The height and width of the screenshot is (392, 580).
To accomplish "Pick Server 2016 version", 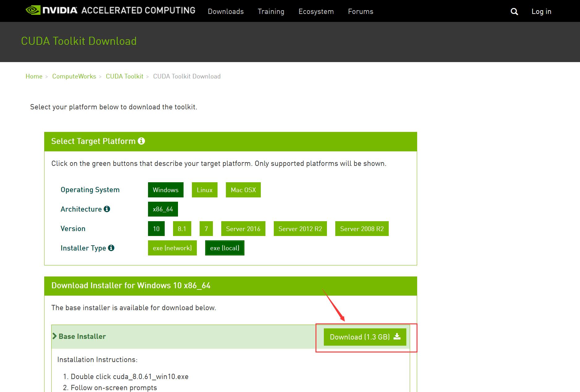I will tap(243, 229).
